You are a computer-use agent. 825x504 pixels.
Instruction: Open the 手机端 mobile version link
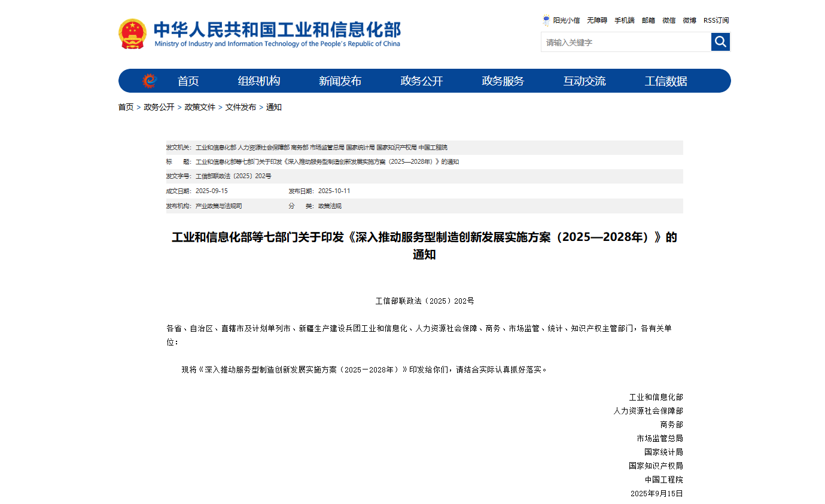tap(624, 20)
